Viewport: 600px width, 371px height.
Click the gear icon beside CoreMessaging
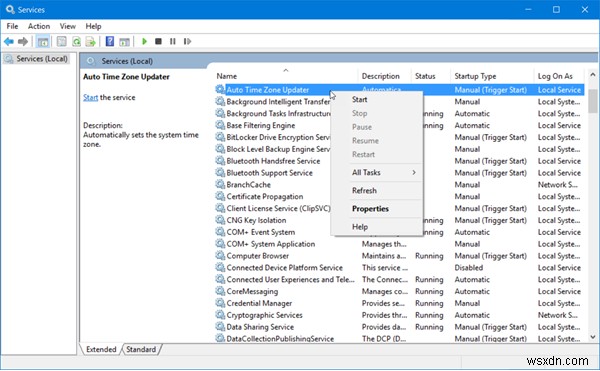point(220,291)
